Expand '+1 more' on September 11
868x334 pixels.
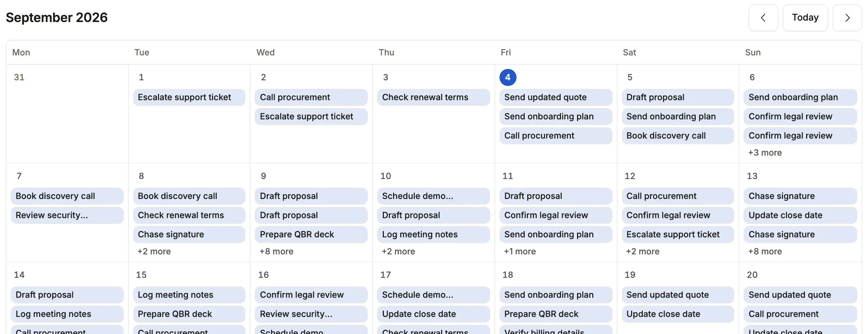click(x=520, y=252)
